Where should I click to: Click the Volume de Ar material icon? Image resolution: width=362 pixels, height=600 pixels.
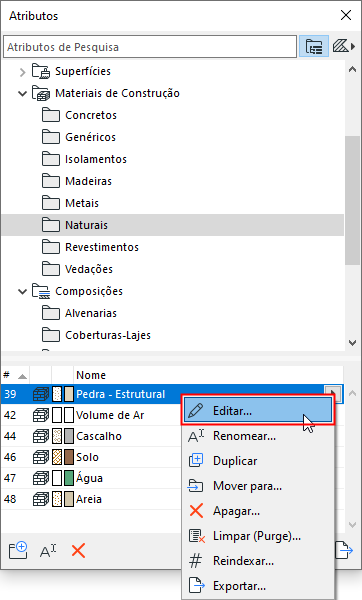(41, 415)
